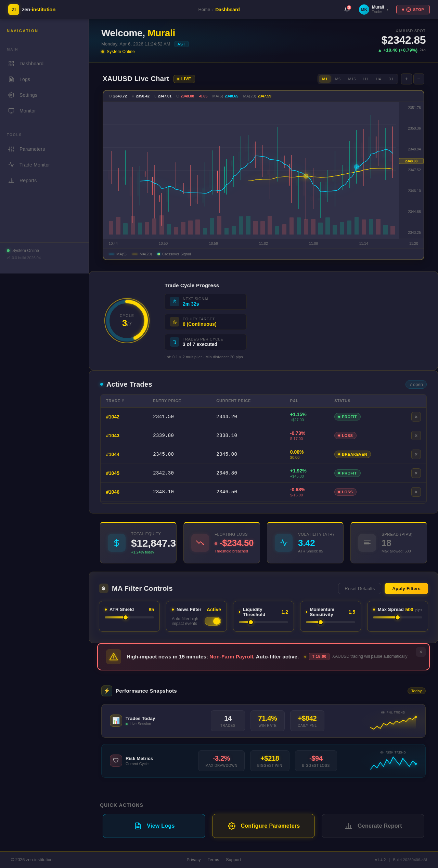Open Configure Parameters quick action

[263, 826]
